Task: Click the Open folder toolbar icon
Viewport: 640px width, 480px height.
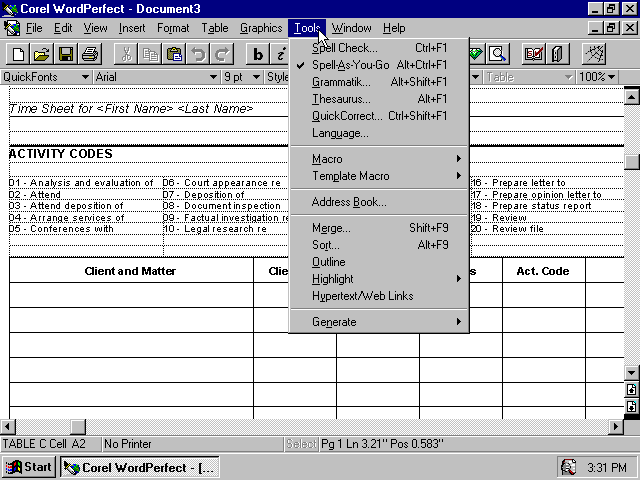Action: pyautogui.click(x=42, y=54)
